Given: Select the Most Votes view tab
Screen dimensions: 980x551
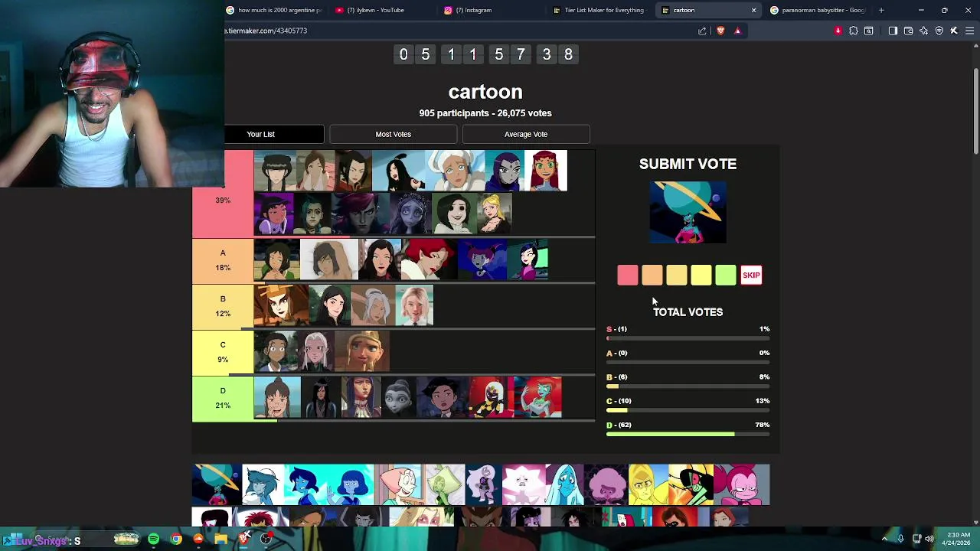Looking at the screenshot, I should click(393, 134).
